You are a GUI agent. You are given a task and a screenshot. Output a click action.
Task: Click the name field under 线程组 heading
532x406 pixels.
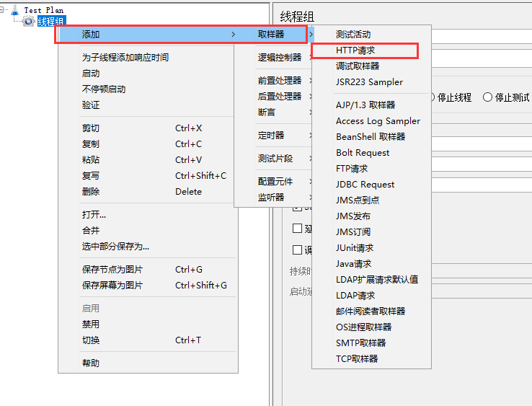click(482, 37)
